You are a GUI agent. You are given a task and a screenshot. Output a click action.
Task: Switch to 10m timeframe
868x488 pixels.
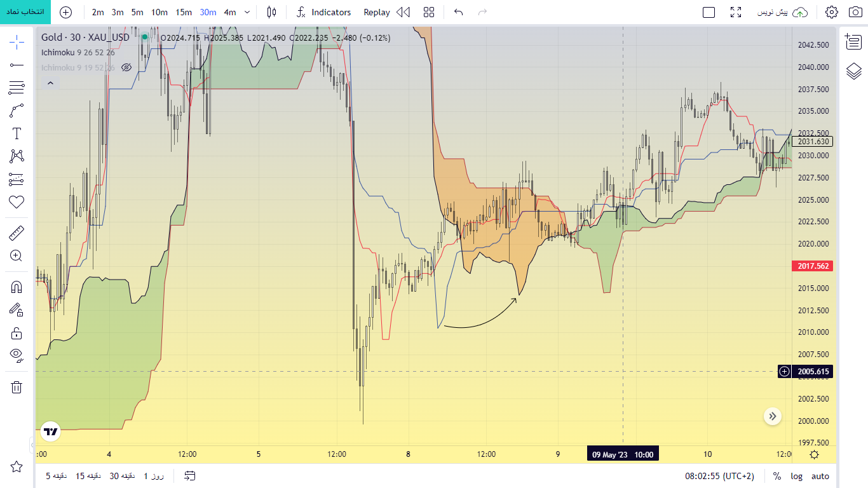(159, 12)
